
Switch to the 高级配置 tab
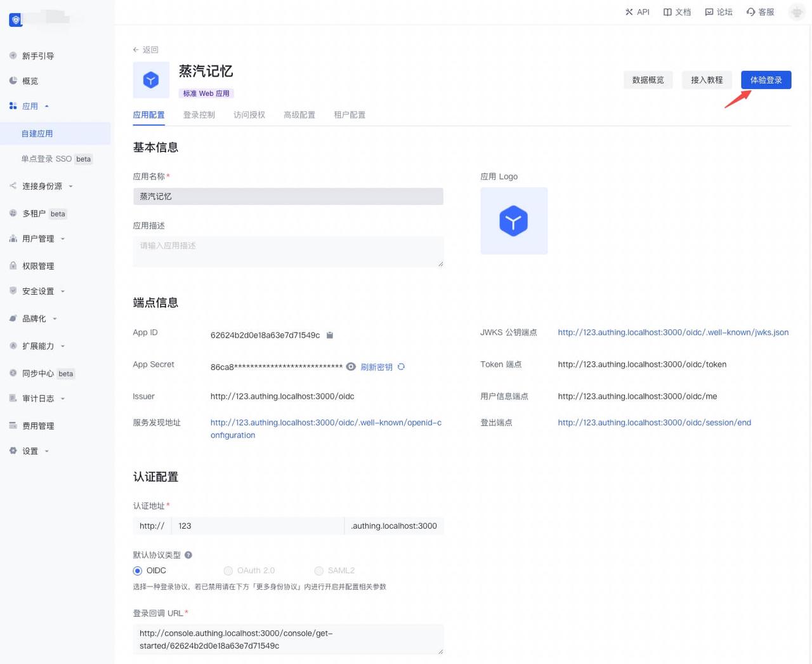[299, 115]
